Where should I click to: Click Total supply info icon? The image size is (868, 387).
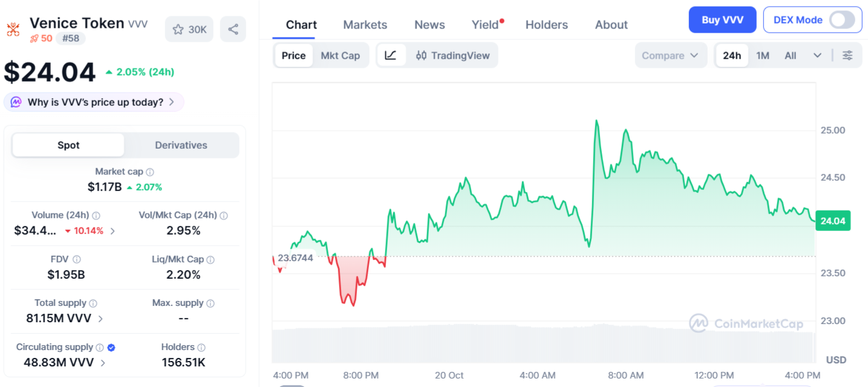93,304
